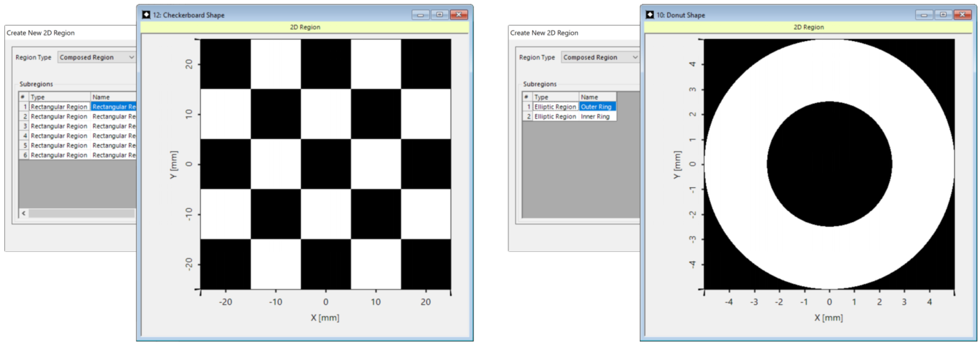The image size is (980, 348).
Task: Maximize the Donut Shape window
Action: [x=943, y=15]
